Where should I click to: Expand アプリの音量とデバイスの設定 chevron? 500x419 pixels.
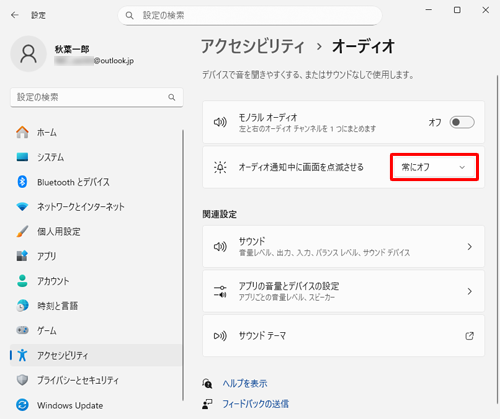coord(470,291)
